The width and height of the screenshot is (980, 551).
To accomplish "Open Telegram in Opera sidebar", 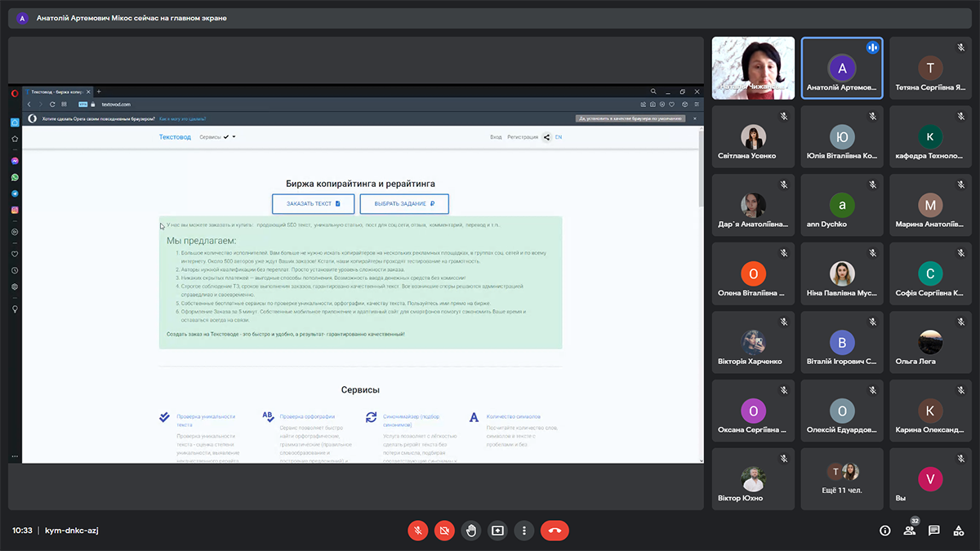I will pyautogui.click(x=15, y=193).
